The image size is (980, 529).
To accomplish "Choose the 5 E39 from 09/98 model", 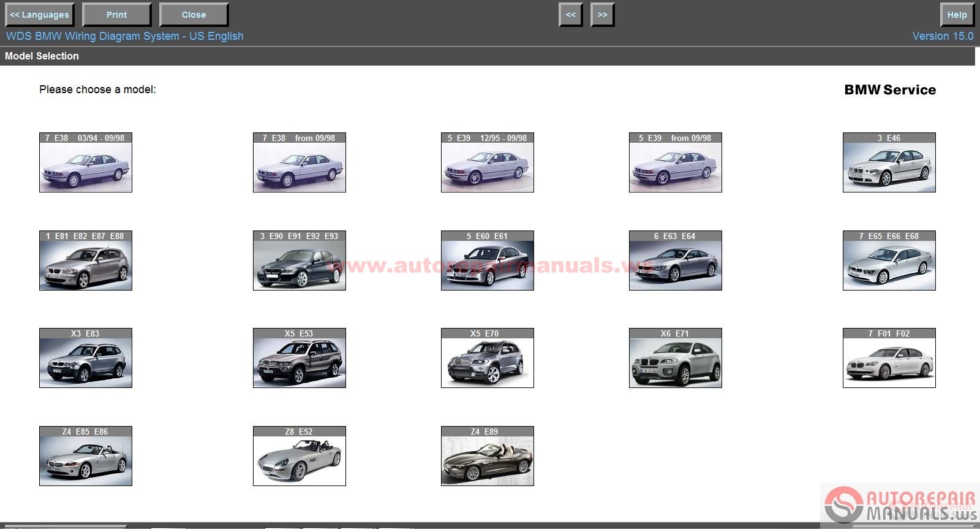I will 676,162.
